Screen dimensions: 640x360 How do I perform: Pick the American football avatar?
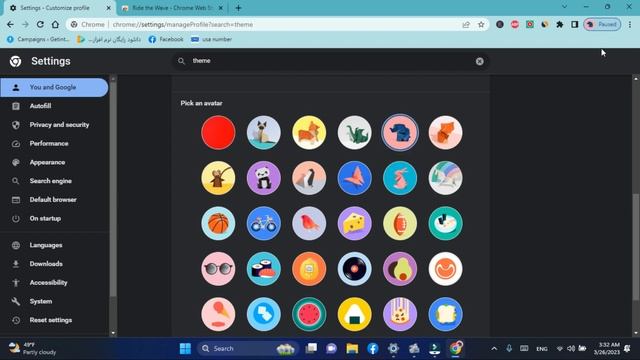pyautogui.click(x=400, y=223)
